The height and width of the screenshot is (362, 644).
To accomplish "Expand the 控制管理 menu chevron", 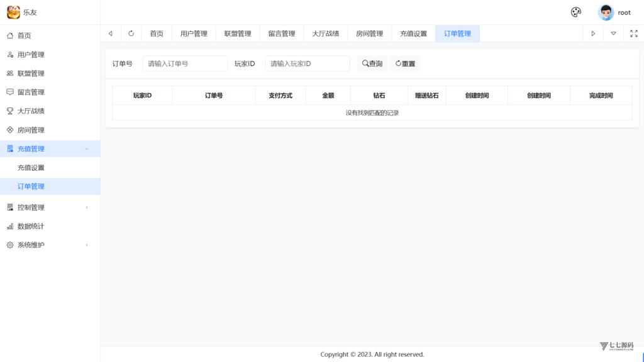I will pos(87,207).
